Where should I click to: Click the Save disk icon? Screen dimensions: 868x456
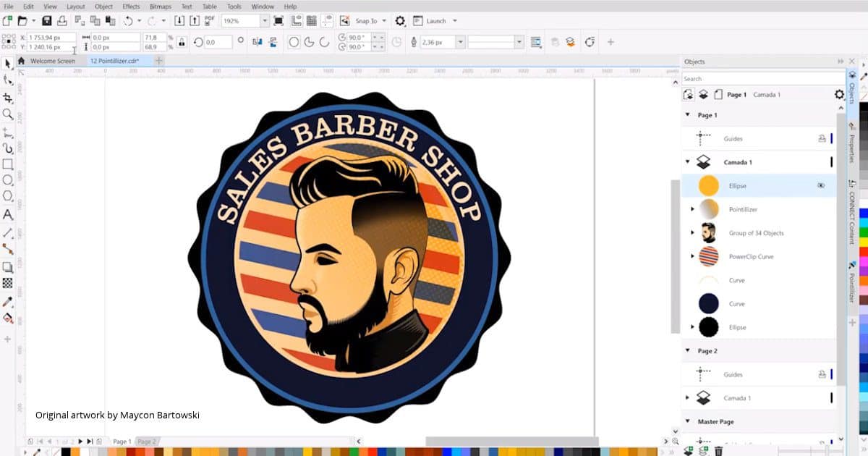pos(47,21)
